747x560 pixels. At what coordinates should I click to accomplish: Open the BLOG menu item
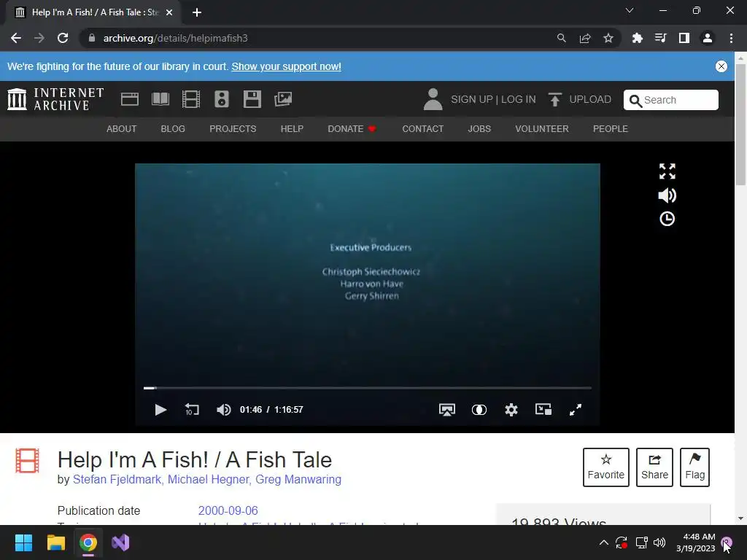pos(173,129)
